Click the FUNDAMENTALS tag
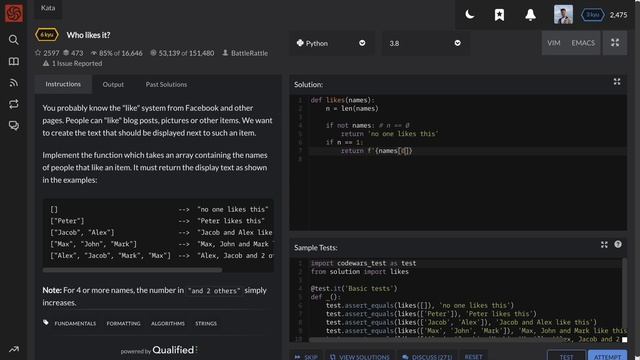 pos(75,323)
